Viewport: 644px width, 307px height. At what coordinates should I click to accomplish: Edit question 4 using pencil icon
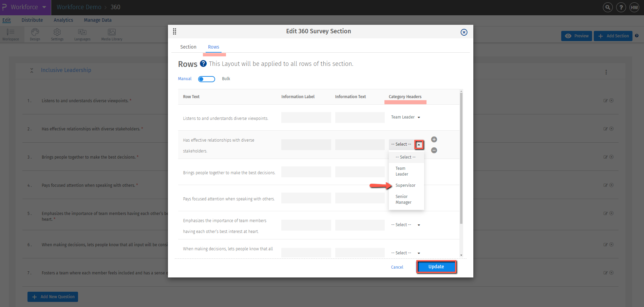tap(605, 185)
